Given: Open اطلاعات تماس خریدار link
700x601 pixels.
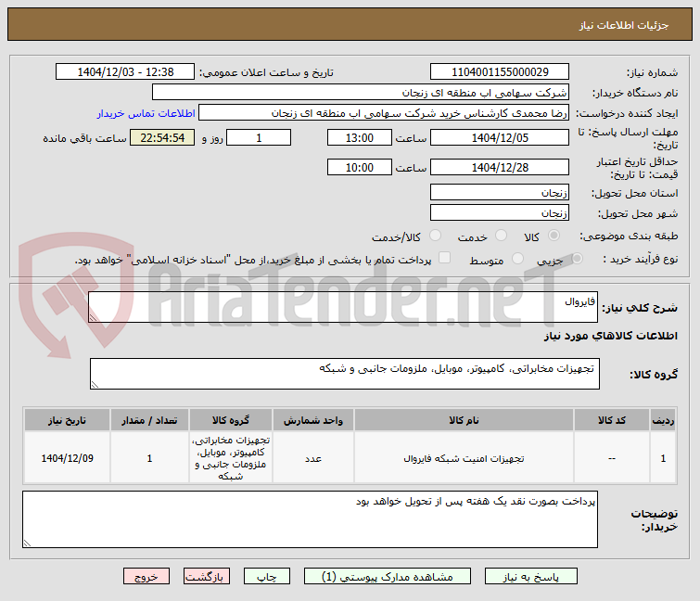Looking at the screenshot, I should pos(146,113).
